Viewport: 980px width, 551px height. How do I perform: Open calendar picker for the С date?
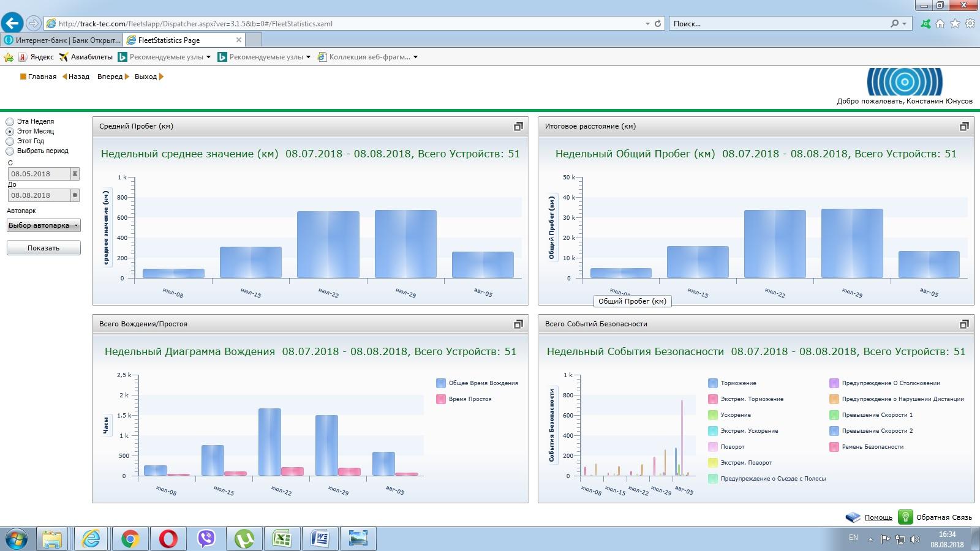tap(75, 174)
